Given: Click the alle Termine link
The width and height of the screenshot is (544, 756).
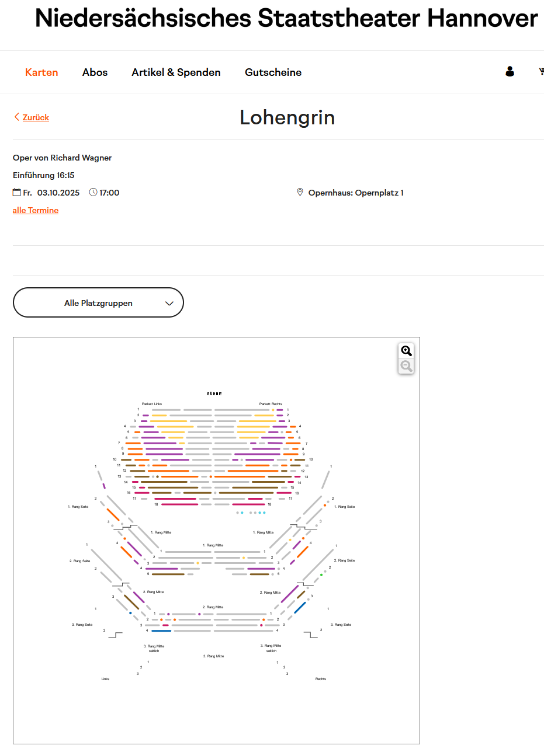Looking at the screenshot, I should click(x=36, y=210).
